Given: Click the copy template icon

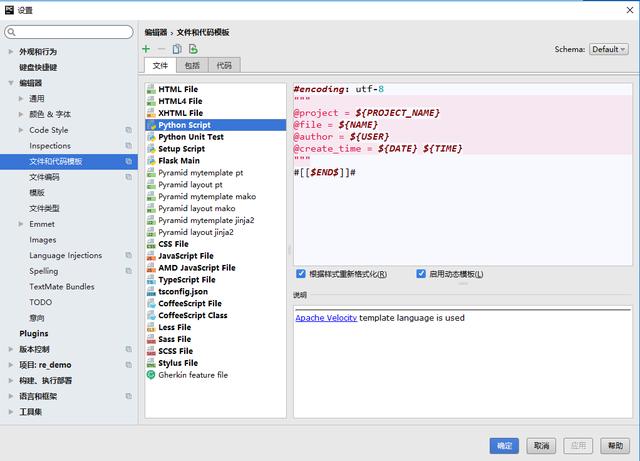Looking at the screenshot, I should (177, 48).
